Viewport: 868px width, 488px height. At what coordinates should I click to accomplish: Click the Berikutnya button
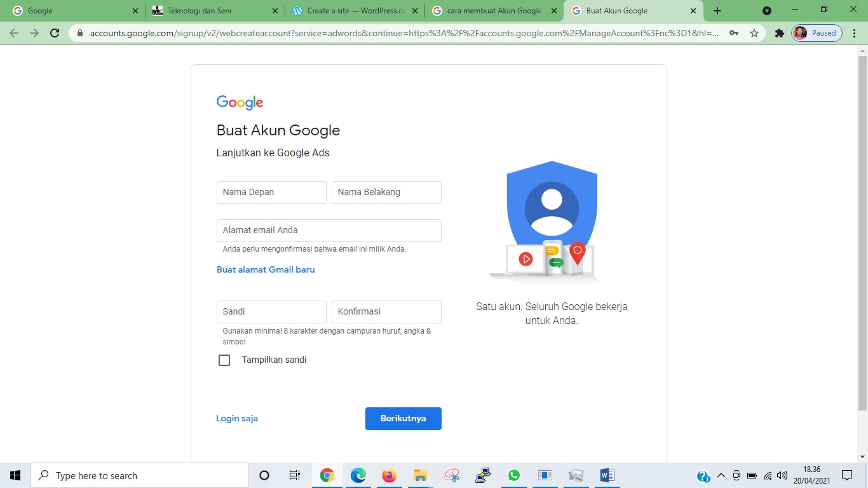403,419
